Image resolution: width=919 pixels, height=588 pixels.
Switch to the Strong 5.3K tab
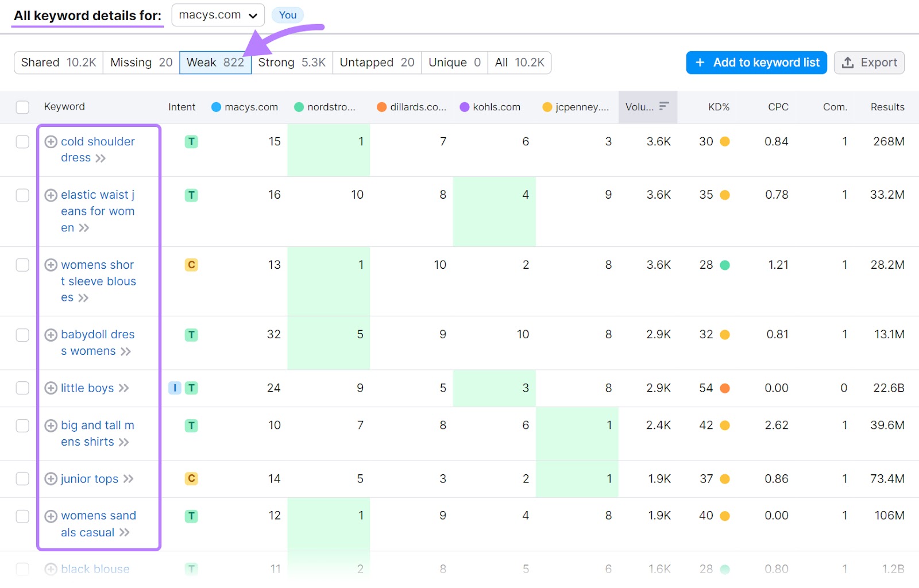[x=291, y=63]
